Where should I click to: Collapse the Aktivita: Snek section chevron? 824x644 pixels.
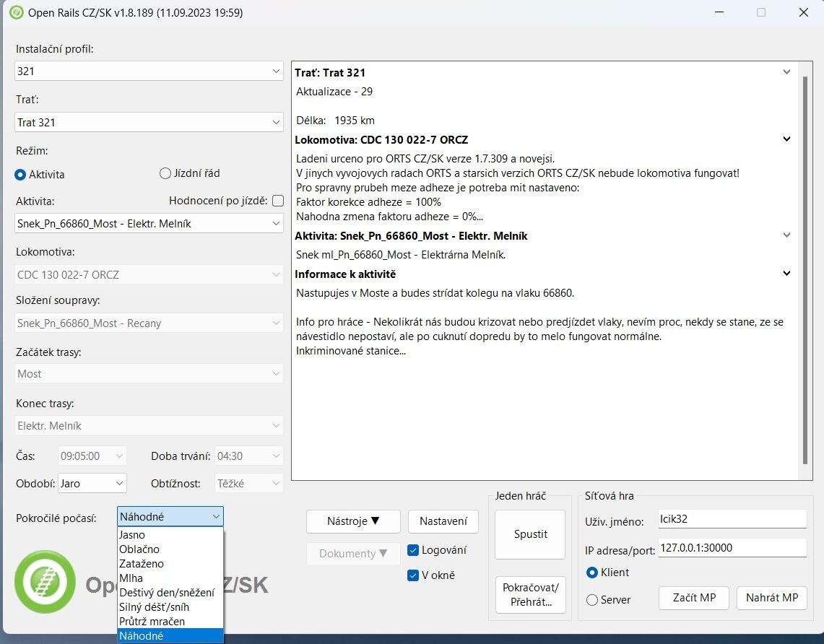tap(786, 235)
